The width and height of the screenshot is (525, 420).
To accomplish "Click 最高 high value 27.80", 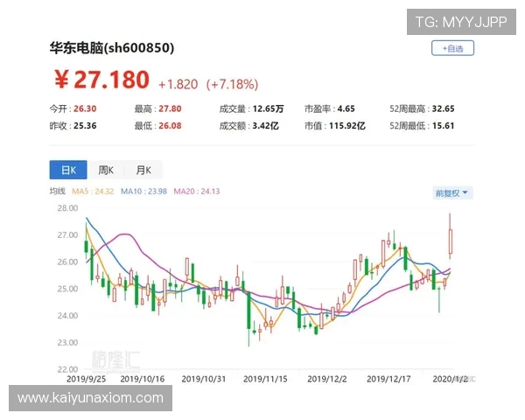I will click(x=170, y=108).
